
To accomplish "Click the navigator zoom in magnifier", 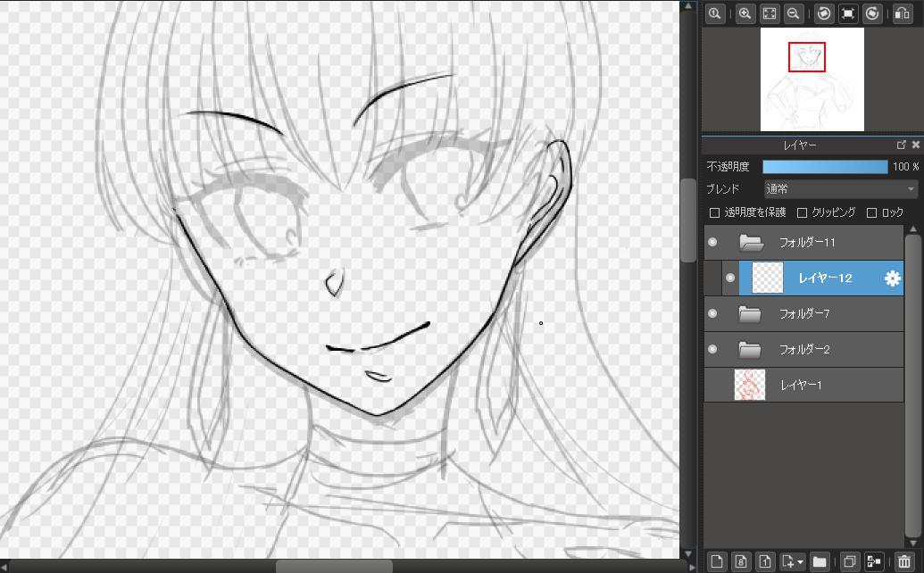I will pos(745,13).
